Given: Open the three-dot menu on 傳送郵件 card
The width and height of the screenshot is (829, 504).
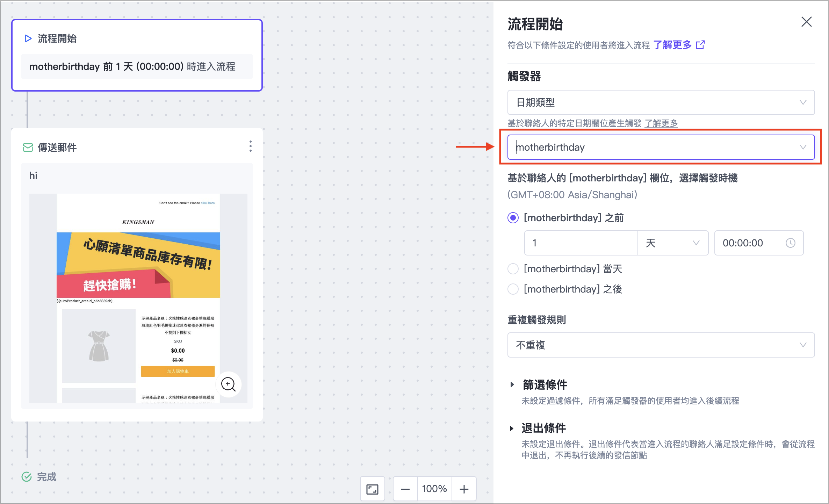Looking at the screenshot, I should (x=250, y=146).
